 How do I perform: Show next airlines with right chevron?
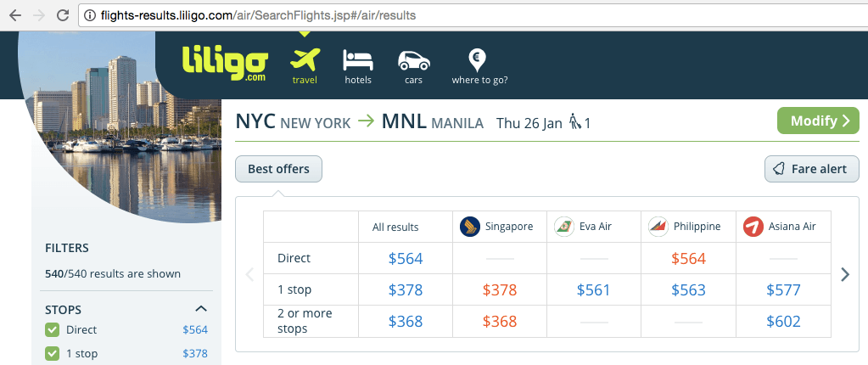(x=845, y=274)
